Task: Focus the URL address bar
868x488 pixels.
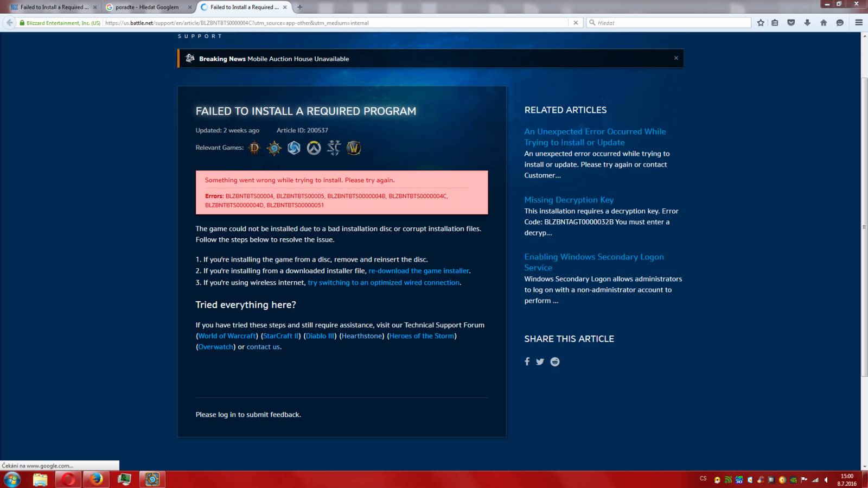Action: 336,23
